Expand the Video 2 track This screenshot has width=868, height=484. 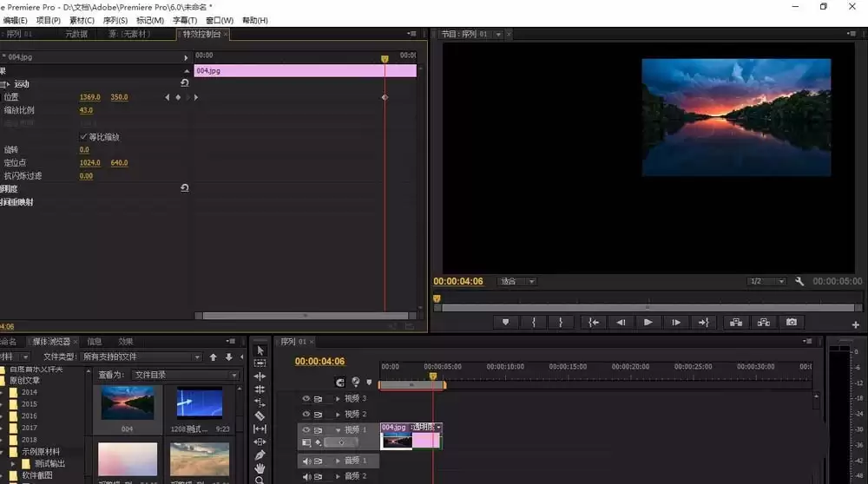[x=338, y=415]
